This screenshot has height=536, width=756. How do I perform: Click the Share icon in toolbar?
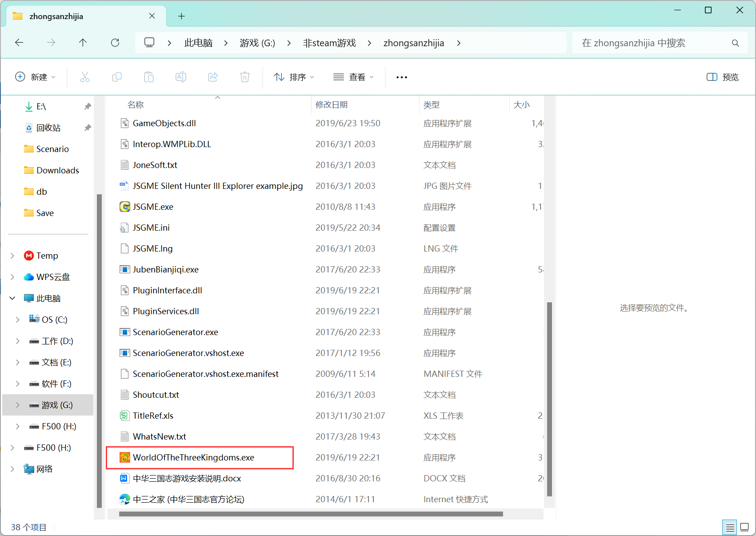(x=213, y=77)
